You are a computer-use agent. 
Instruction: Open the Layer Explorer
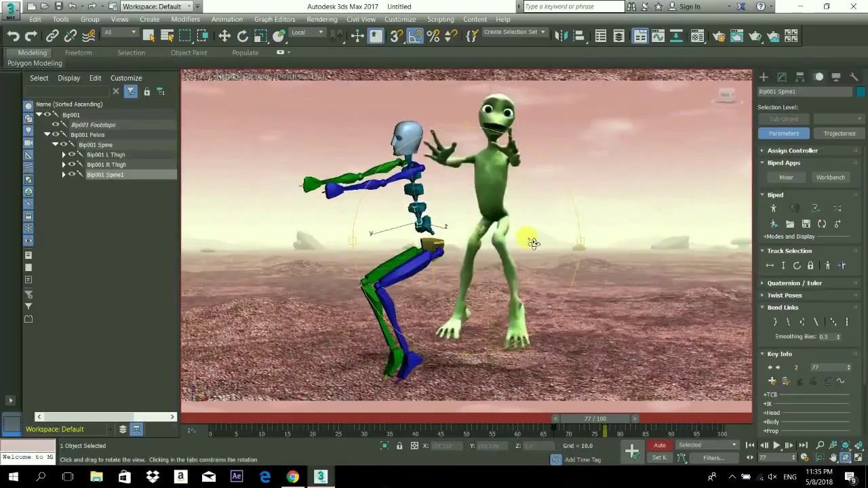[x=619, y=36]
